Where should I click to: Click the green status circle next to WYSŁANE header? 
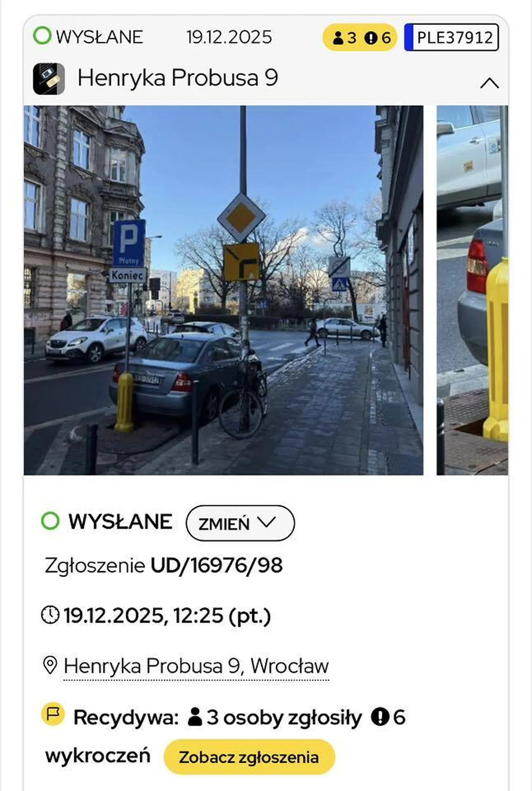pyautogui.click(x=42, y=36)
